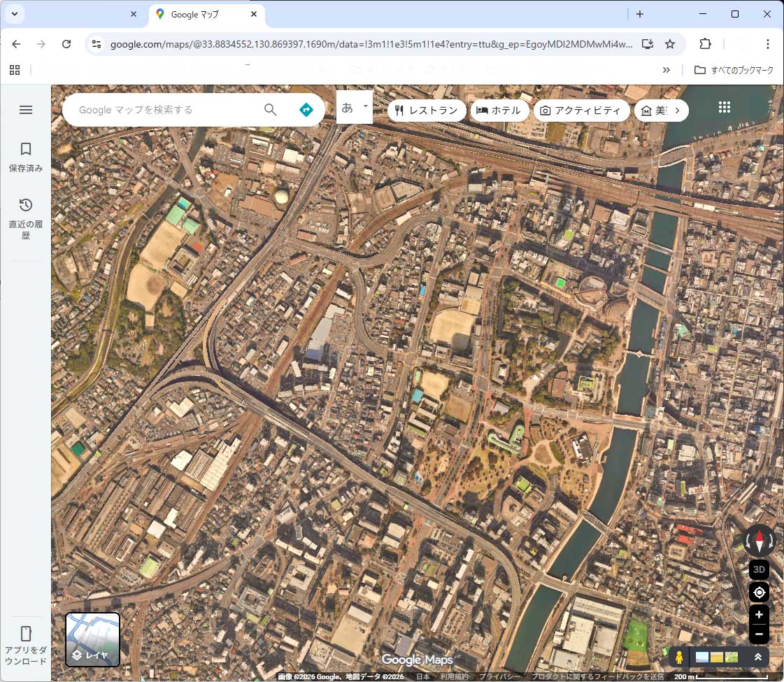This screenshot has width=784, height=682.
Task: Reset the compass to north
Action: point(759,541)
